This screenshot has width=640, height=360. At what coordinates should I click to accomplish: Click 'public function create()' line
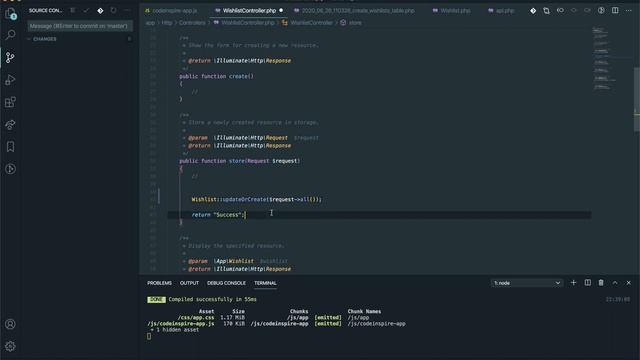pos(216,76)
